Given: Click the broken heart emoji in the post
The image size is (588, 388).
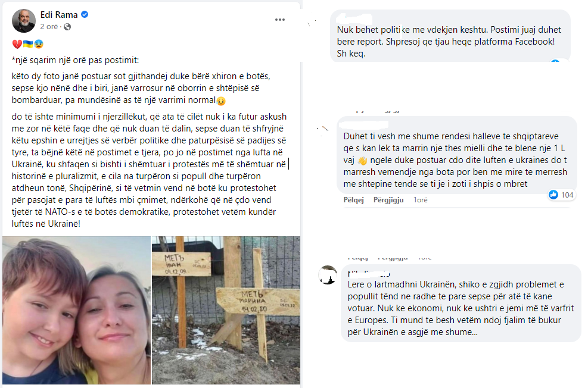Looking at the screenshot, I should click(x=17, y=44).
